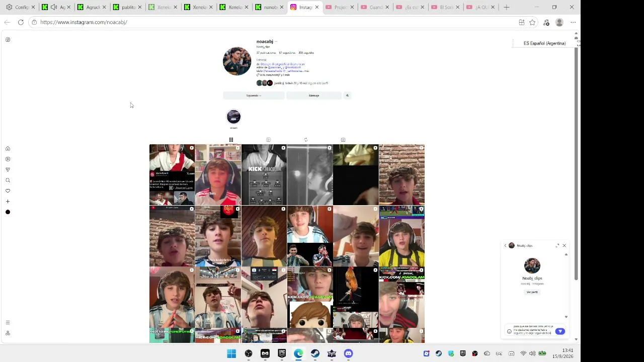
Task: View the 308 seguidos list
Action: pos(306,53)
